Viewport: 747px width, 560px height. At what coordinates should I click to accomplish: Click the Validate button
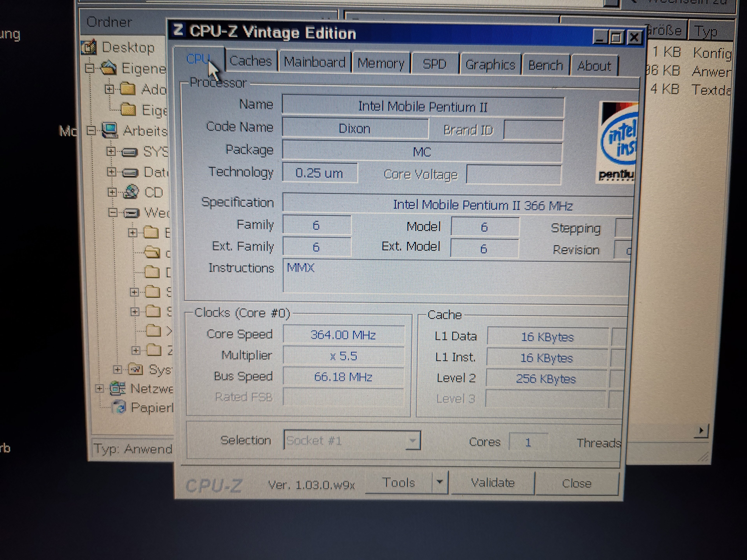click(x=493, y=483)
